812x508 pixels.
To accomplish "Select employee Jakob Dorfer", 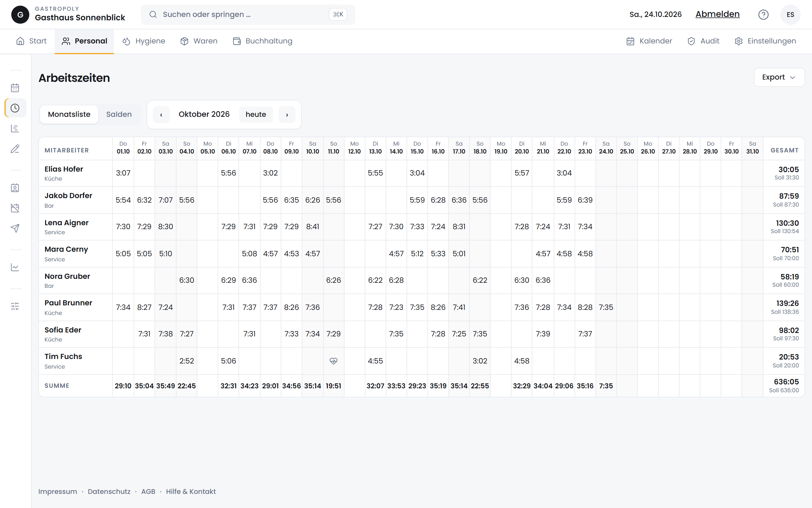I will click(x=69, y=196).
